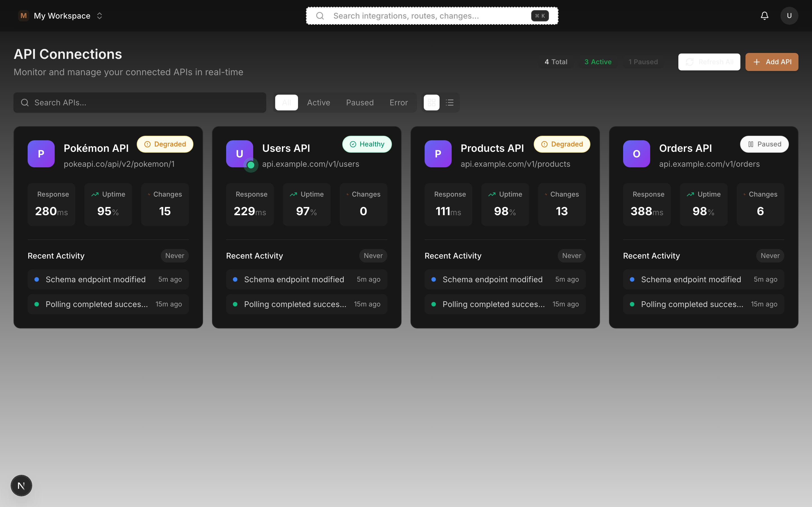
Task: Open the notifications bell
Action: click(764, 15)
